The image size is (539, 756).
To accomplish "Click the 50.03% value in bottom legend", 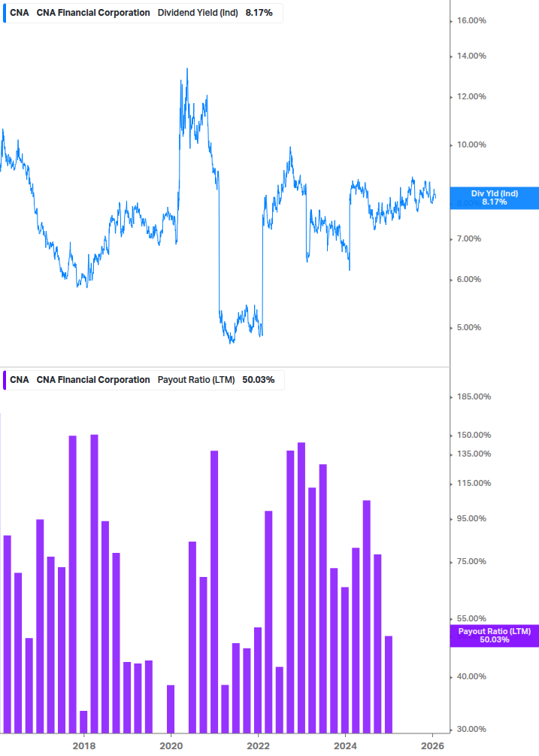I will (x=258, y=380).
